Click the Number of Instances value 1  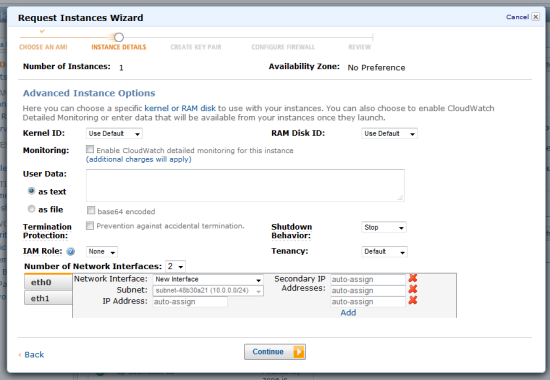click(x=121, y=68)
